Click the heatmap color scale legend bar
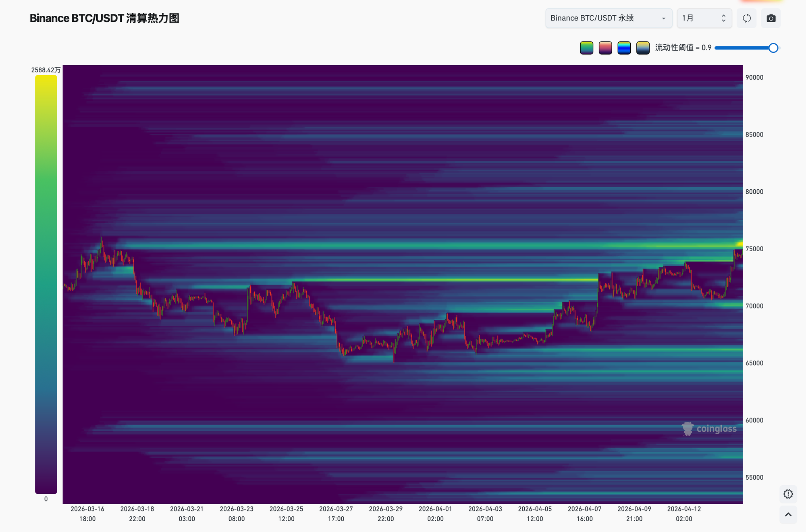 click(x=46, y=284)
